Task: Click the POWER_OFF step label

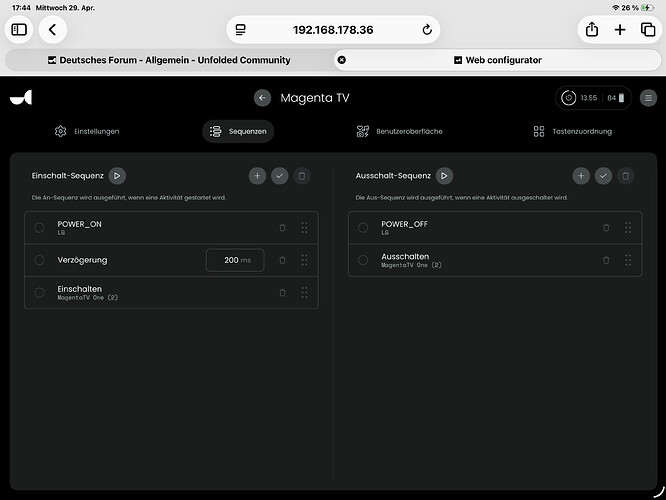Action: pyautogui.click(x=404, y=224)
